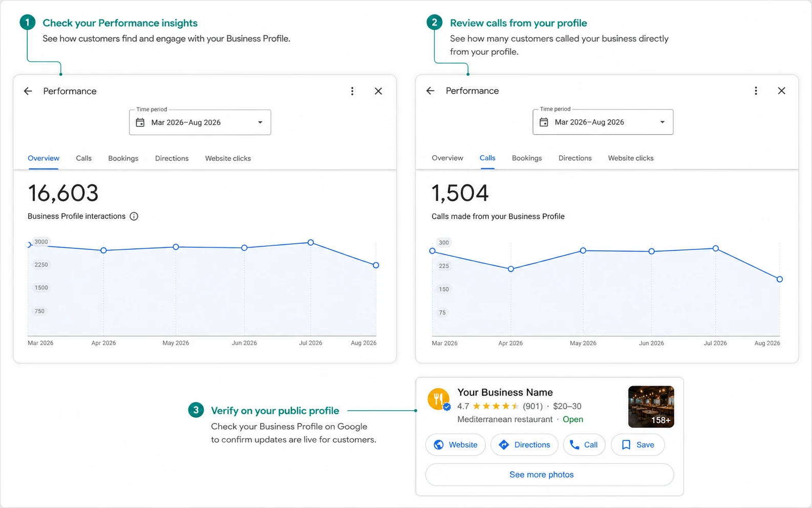
Task: Click the Aug 2026 data point on interactions chart
Action: (376, 265)
